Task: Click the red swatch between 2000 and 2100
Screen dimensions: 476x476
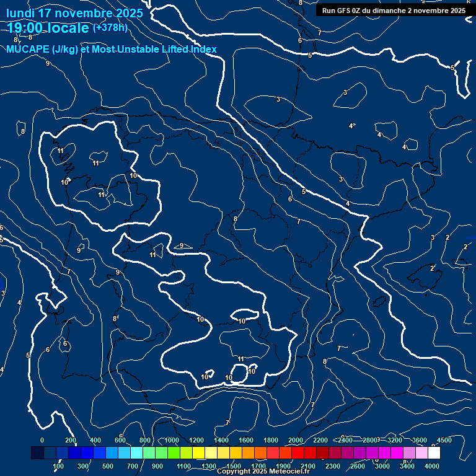Action: (297, 452)
